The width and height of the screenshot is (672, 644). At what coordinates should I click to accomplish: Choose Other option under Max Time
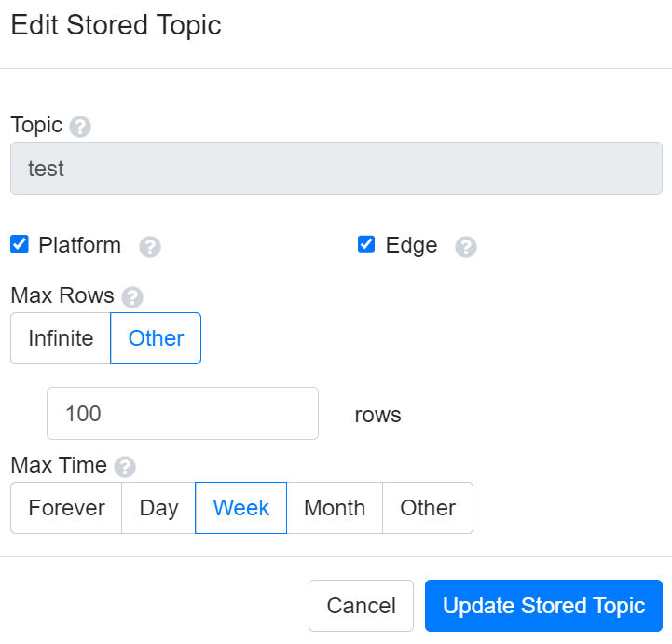[428, 508]
